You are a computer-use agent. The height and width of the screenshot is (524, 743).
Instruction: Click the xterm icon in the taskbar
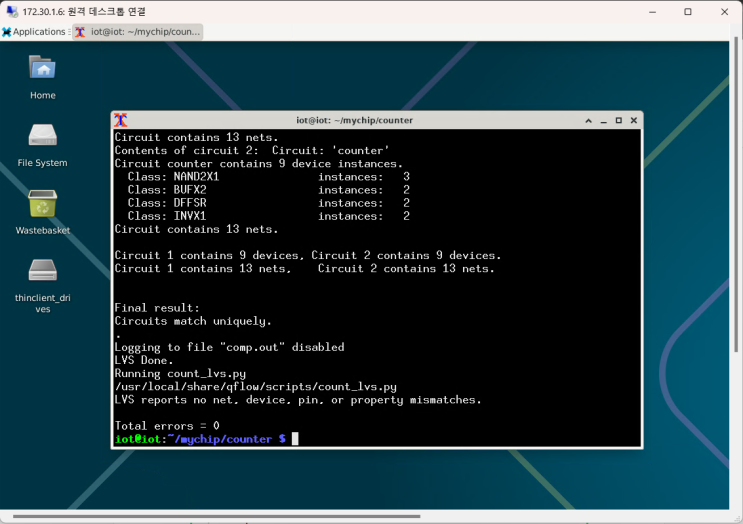(x=80, y=32)
